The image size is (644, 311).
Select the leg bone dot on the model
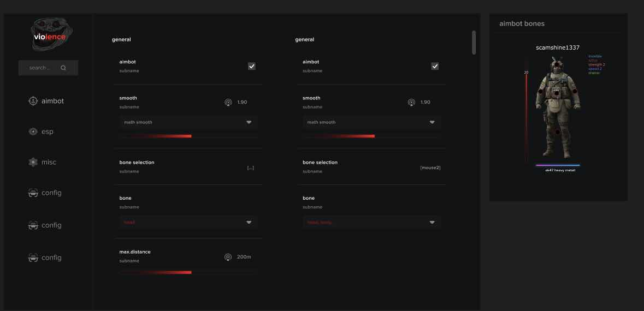(x=557, y=131)
